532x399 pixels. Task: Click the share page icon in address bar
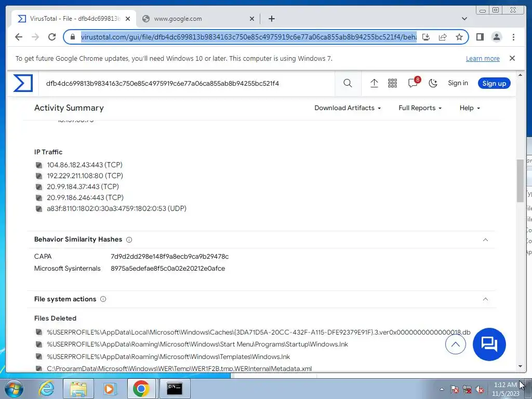click(x=443, y=37)
